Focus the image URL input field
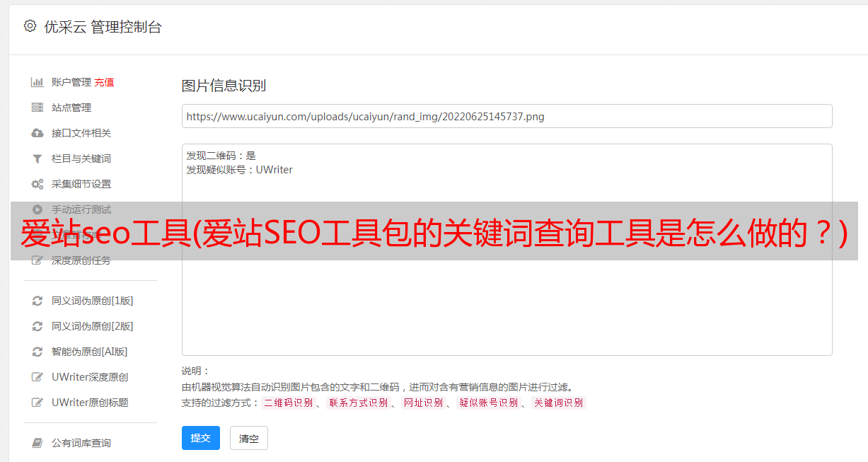 click(507, 116)
